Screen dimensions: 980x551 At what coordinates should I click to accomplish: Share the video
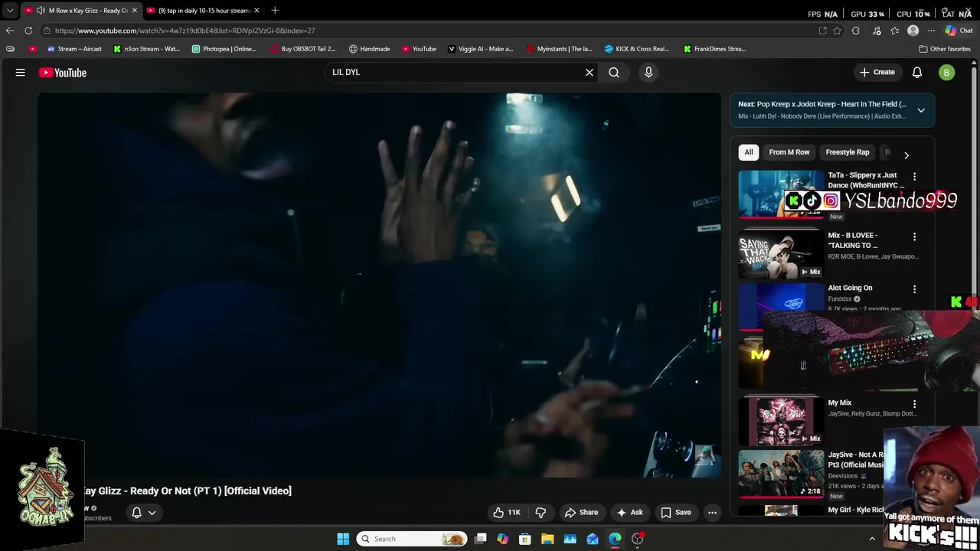point(581,513)
